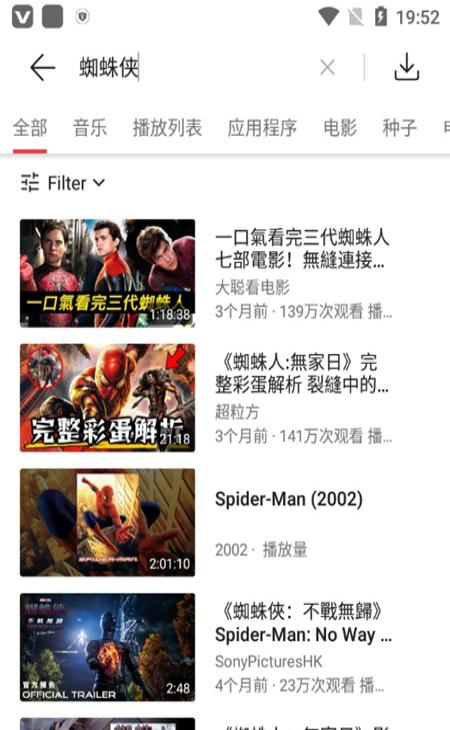Open the 应用程序 tab

coord(262,128)
